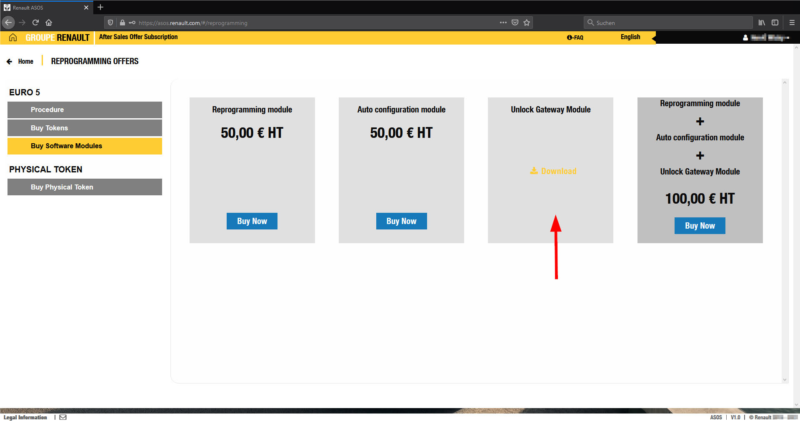
Task: Select Buy Software Modules sidebar item
Action: point(84,146)
